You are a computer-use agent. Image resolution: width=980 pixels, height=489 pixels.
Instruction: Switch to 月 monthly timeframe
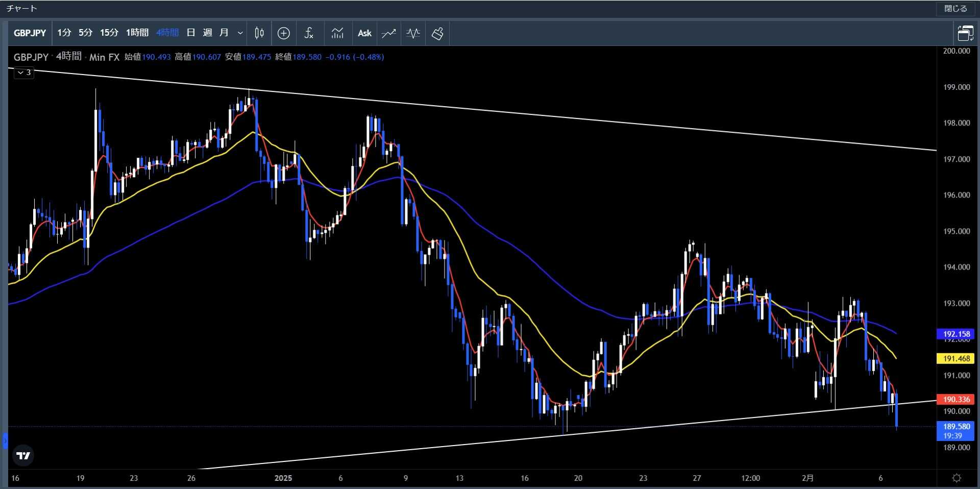(224, 33)
